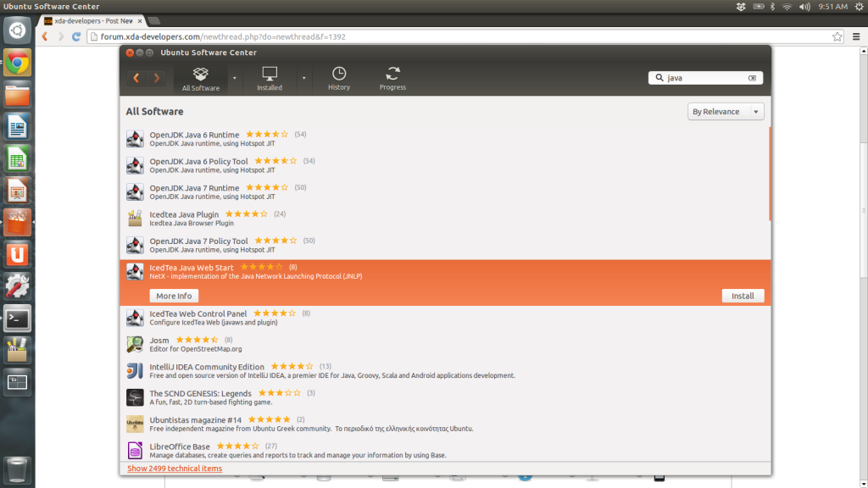Show Installed software view
The image size is (868, 488).
[x=270, y=79]
